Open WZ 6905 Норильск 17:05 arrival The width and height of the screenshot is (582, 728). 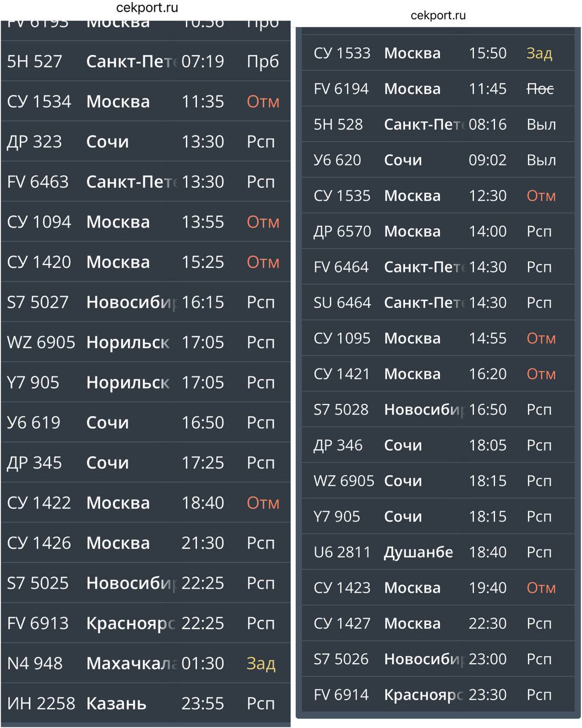coord(146,342)
